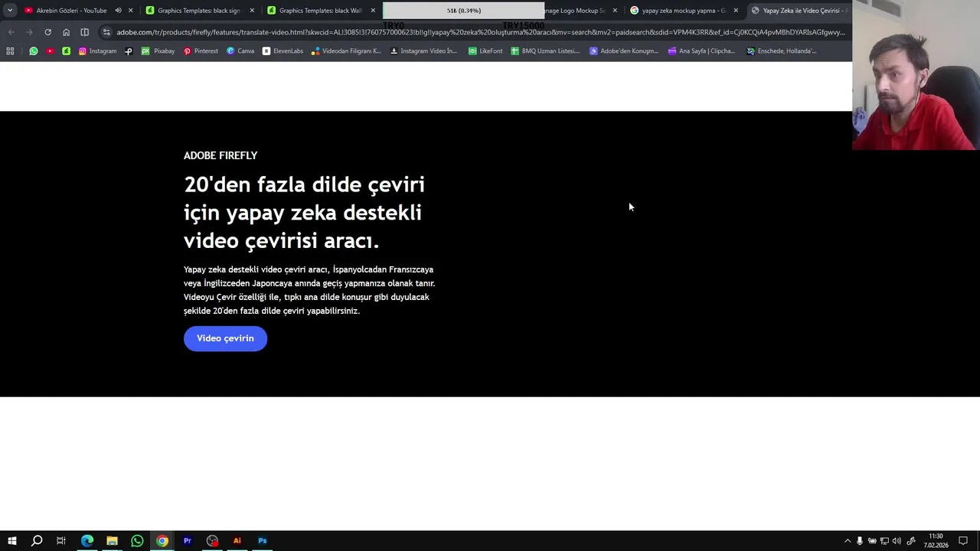Open the volume speaker tray icon

point(897,541)
